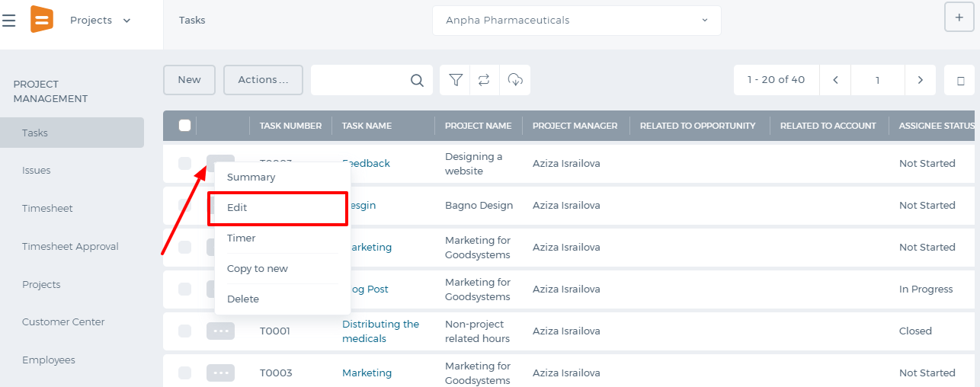Click the refresh arrows icon
980x387 pixels.
484,80
